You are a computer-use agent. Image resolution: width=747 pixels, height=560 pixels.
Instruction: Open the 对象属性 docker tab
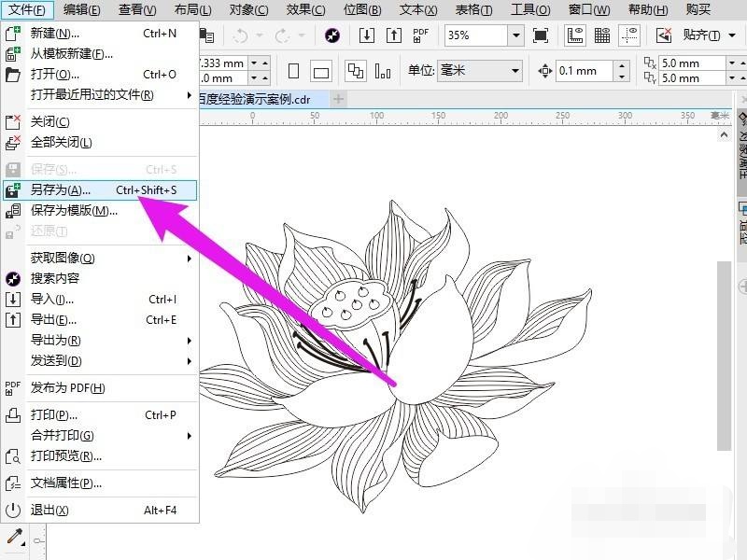[x=741, y=150]
